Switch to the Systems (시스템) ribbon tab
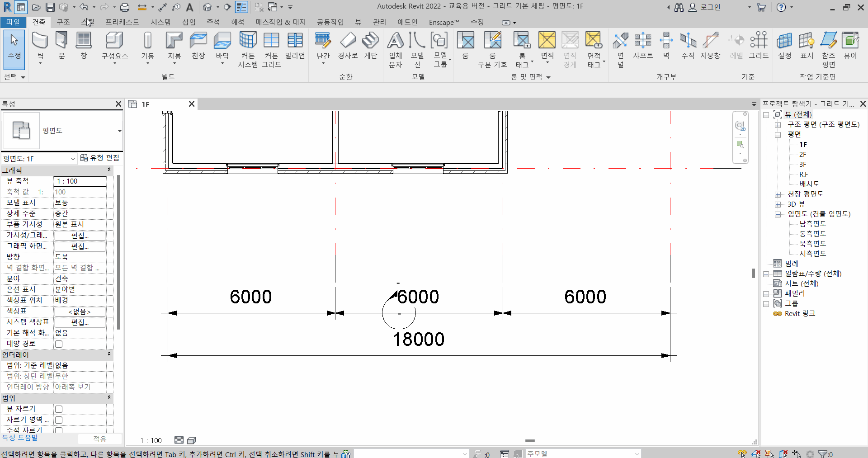The height and width of the screenshot is (458, 868). [161, 22]
